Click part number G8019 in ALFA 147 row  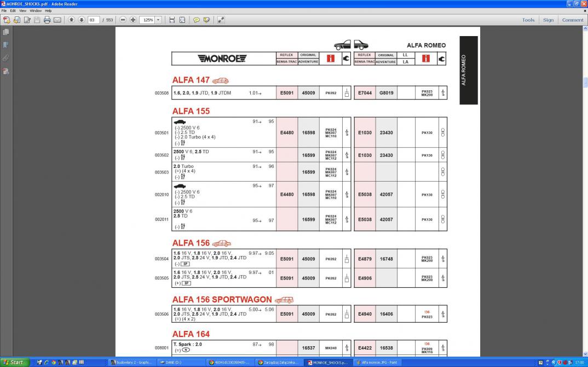(x=386, y=93)
